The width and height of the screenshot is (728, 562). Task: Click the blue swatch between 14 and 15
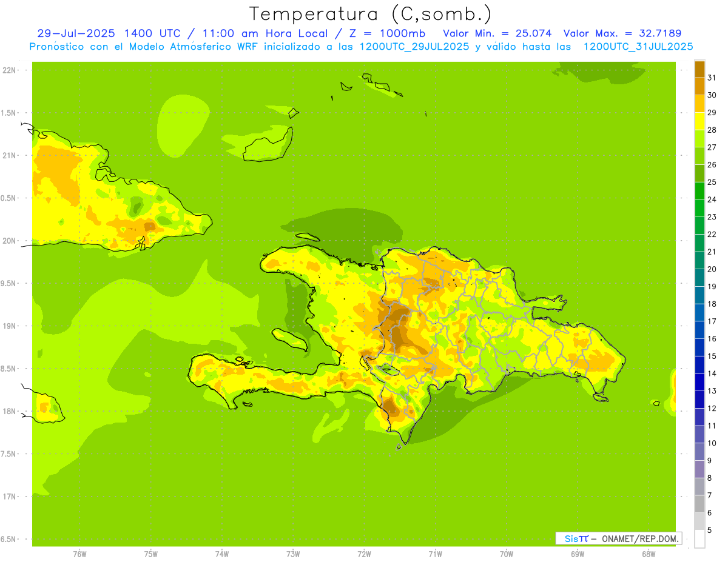(699, 364)
